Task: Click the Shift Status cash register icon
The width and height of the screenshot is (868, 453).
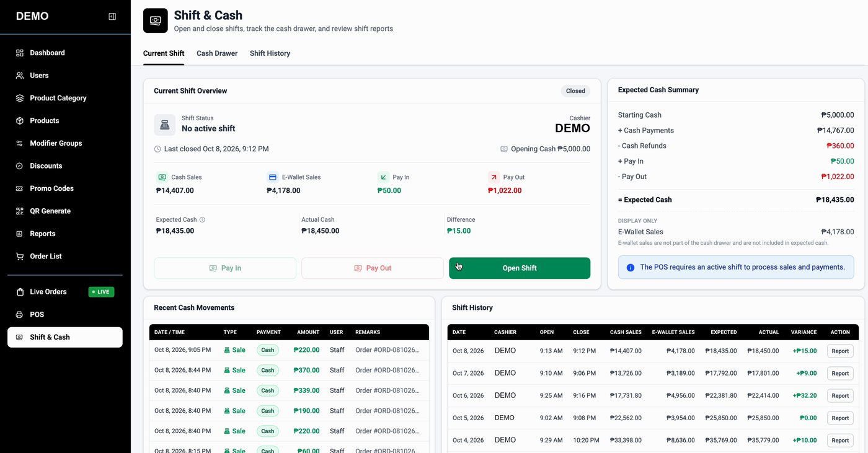Action: pos(164,125)
